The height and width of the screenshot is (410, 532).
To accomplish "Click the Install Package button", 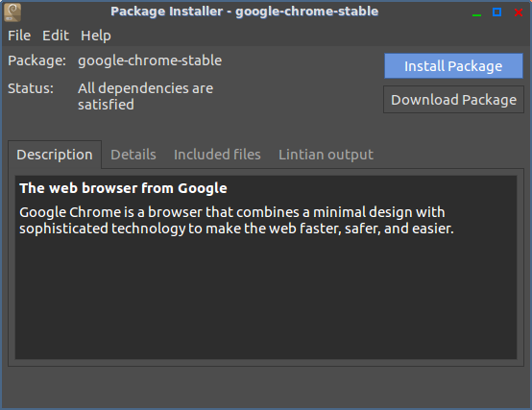I will (x=453, y=66).
